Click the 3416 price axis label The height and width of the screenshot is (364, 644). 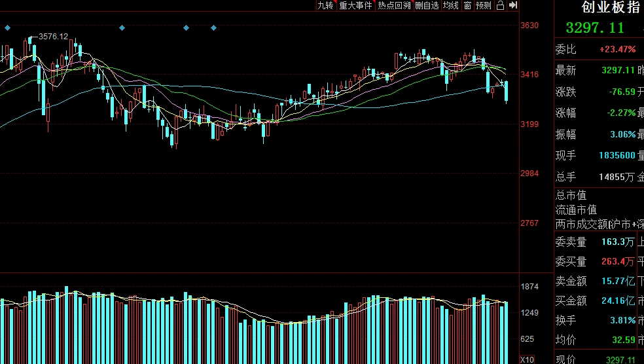click(529, 75)
